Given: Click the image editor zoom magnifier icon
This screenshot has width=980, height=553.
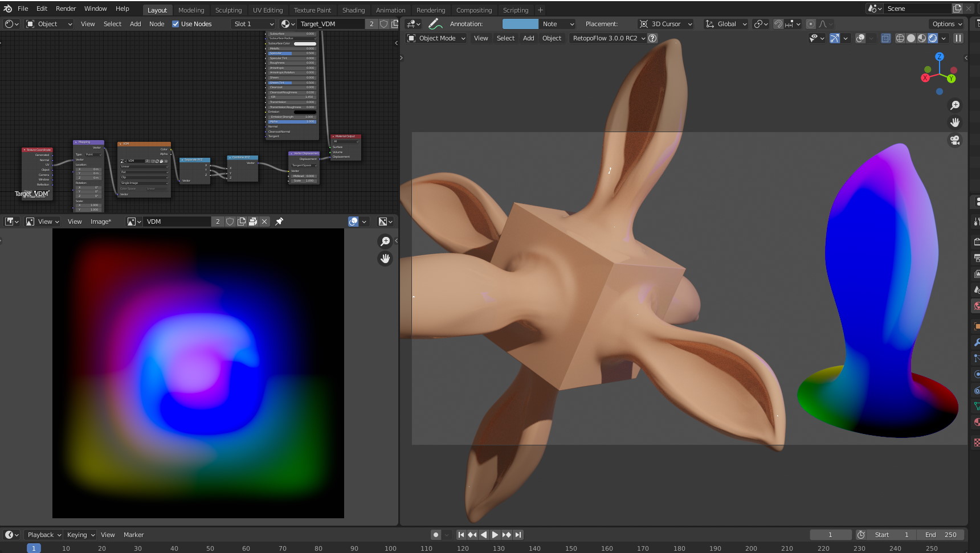Looking at the screenshot, I should [x=385, y=241].
